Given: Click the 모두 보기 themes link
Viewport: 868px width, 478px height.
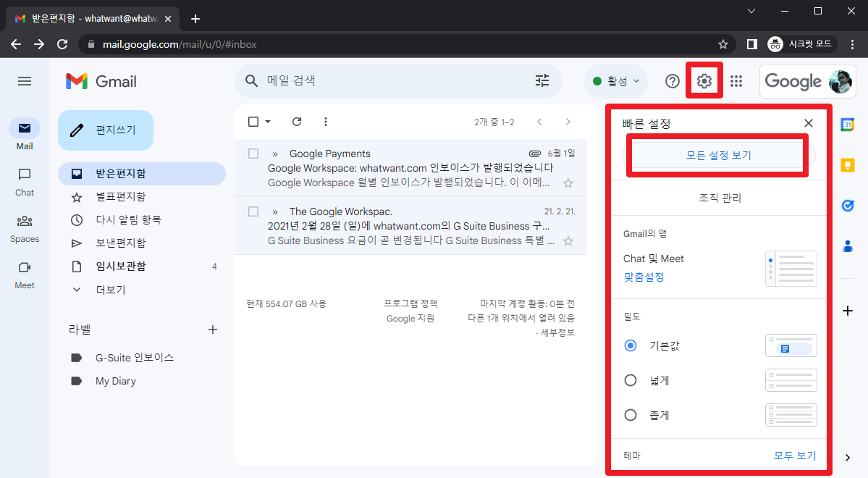Looking at the screenshot, I should [x=795, y=456].
